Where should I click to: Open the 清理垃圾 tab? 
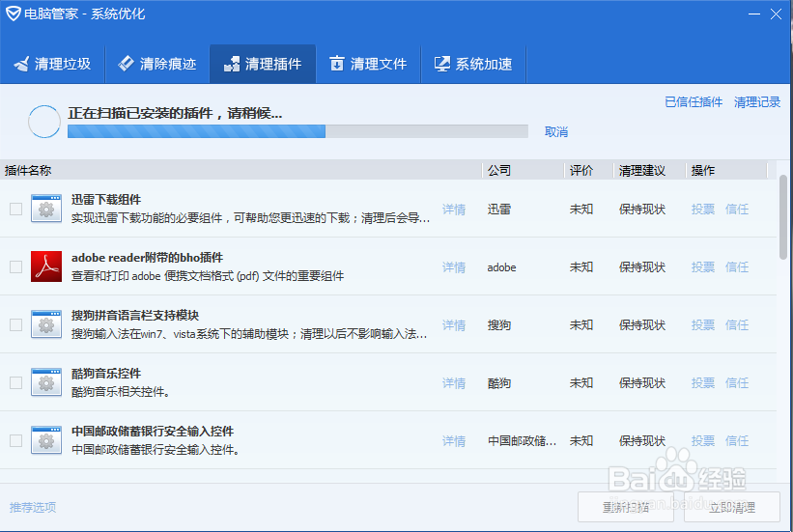(x=52, y=64)
